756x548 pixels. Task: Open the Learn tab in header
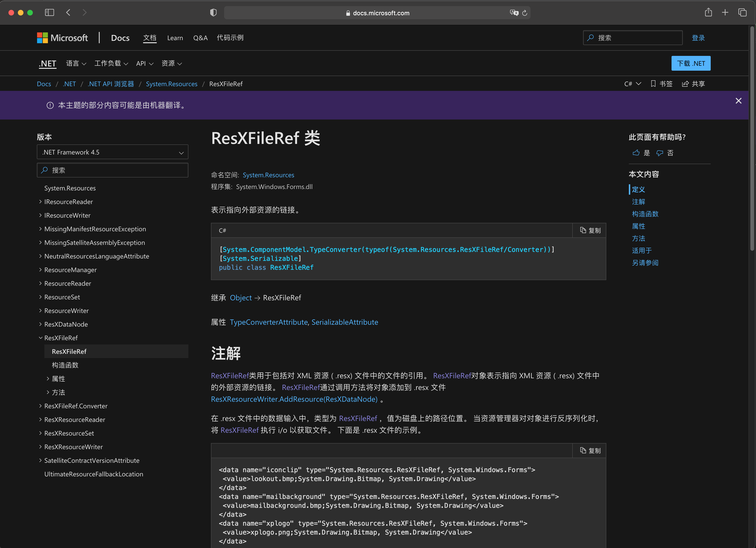175,38
